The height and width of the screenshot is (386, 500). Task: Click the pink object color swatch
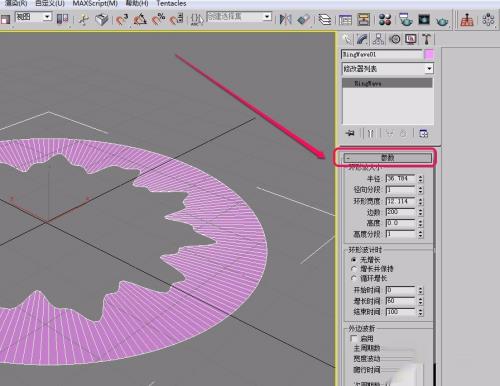coord(429,54)
